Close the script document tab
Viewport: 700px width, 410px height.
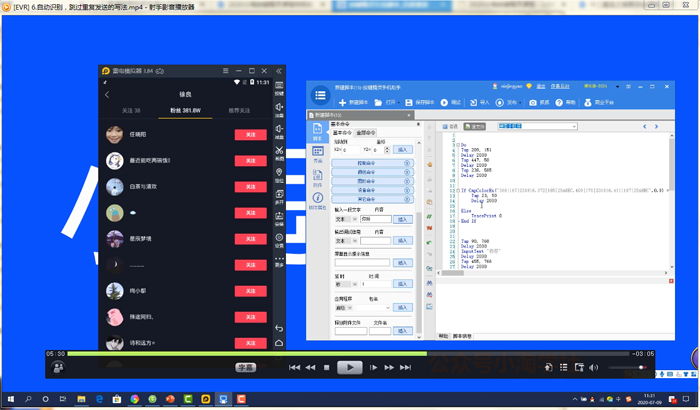click(408, 115)
